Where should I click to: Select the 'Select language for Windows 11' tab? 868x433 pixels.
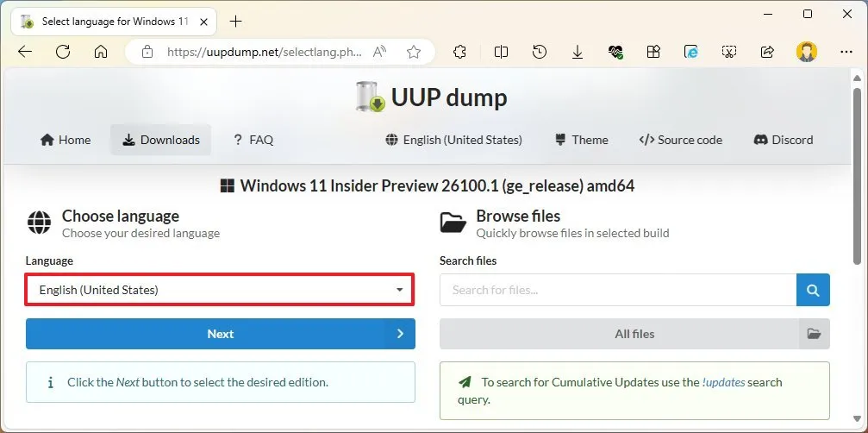point(112,22)
